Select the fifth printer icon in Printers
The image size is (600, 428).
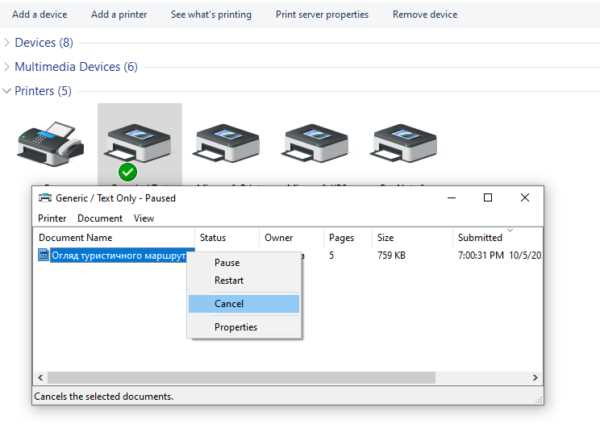404,143
